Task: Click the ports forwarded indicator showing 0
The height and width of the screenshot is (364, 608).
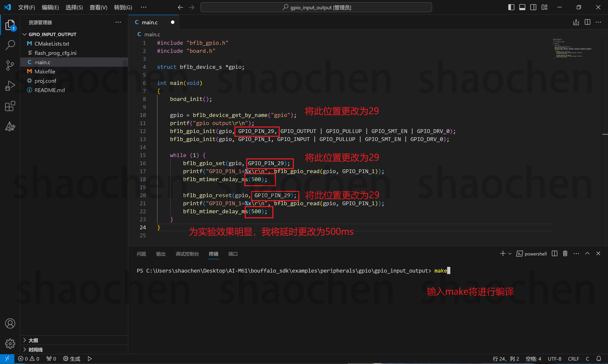Action: pyautogui.click(x=51, y=359)
